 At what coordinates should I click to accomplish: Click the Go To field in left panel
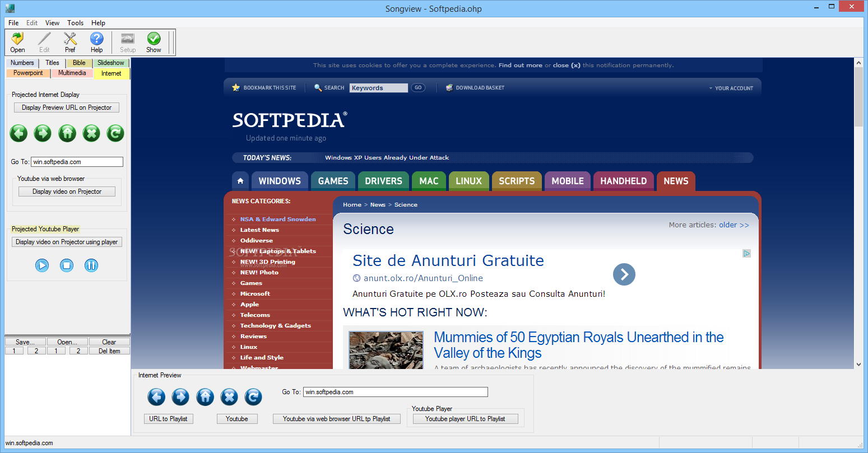pyautogui.click(x=77, y=162)
